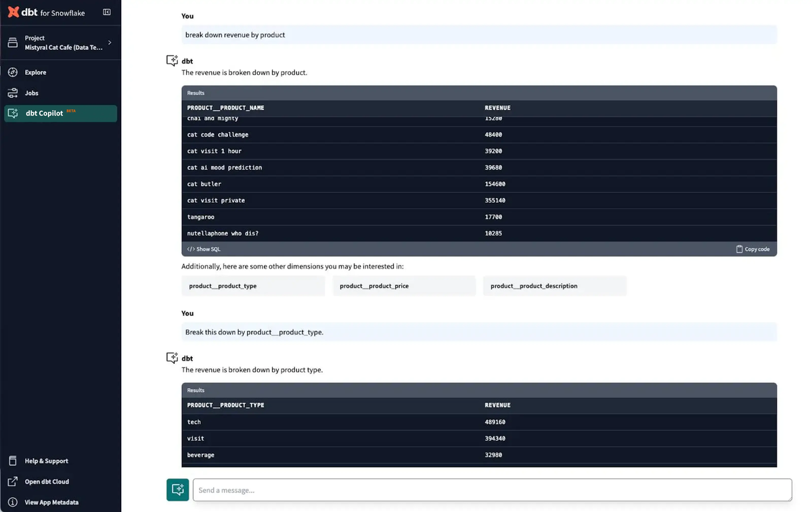Click revenue value 10285
This screenshot has width=812, height=512.
pos(493,233)
